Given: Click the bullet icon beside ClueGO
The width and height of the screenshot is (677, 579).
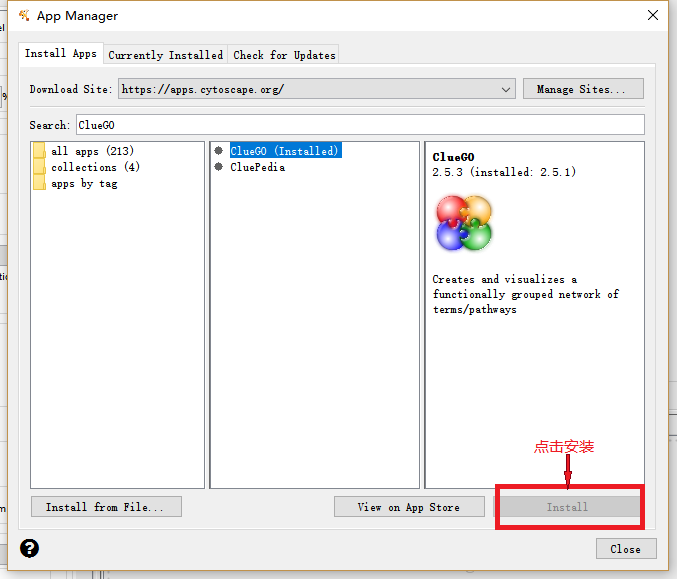Looking at the screenshot, I should pos(218,151).
